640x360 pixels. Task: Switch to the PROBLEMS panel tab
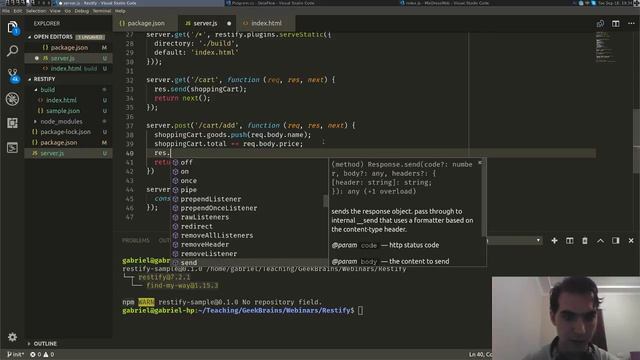point(136,240)
